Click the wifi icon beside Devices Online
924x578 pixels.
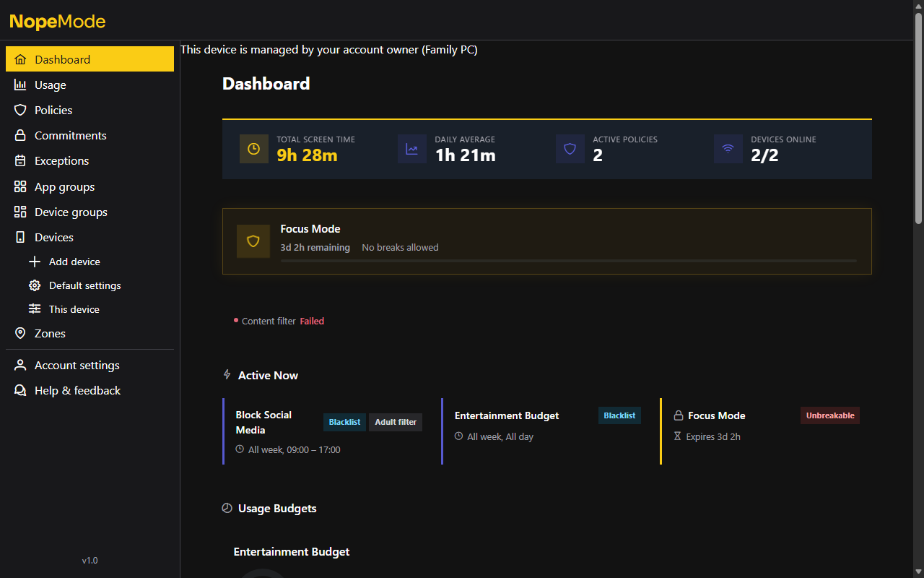click(728, 149)
